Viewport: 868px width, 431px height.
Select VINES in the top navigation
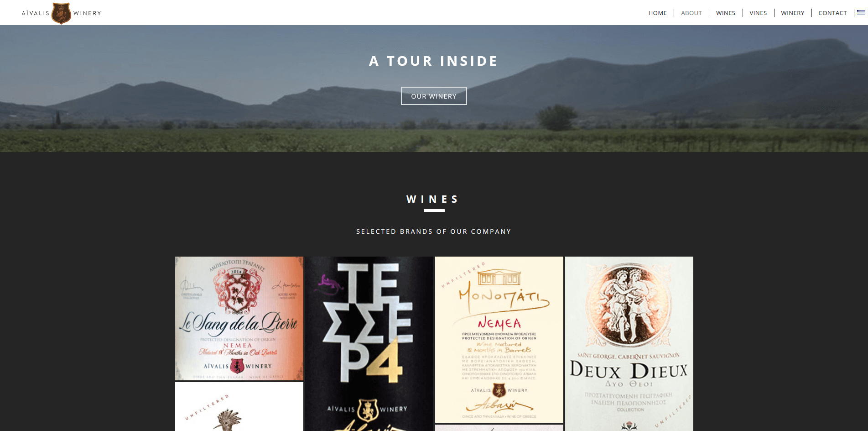point(758,13)
